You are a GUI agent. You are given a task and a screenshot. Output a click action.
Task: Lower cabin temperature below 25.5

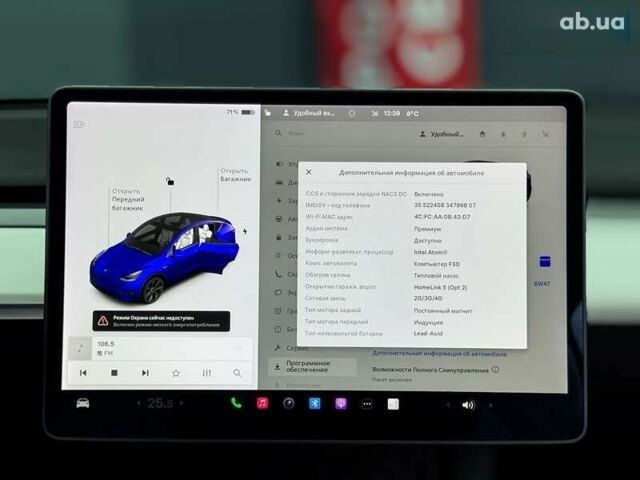coord(139,403)
